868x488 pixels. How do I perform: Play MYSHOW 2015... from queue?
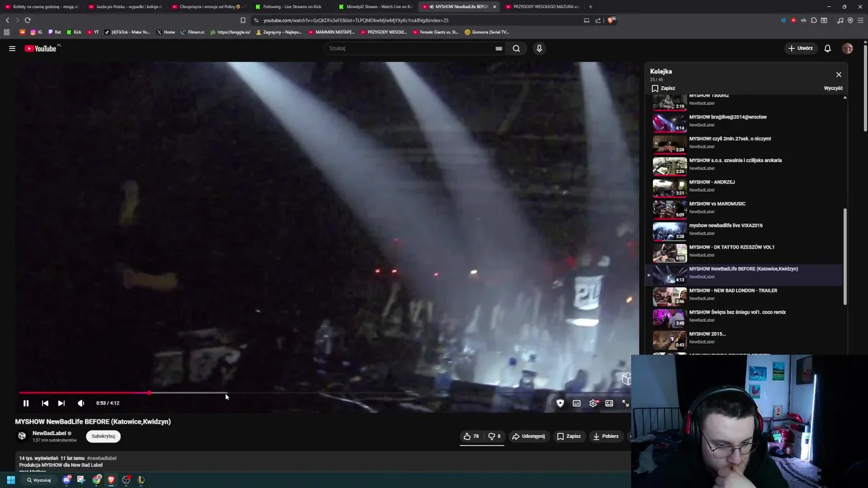[x=746, y=338]
